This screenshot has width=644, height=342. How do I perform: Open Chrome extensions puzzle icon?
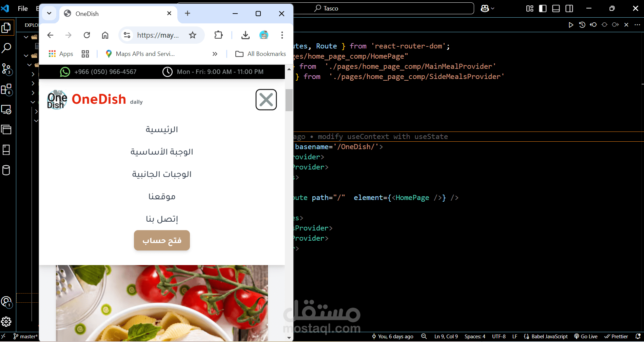click(219, 35)
